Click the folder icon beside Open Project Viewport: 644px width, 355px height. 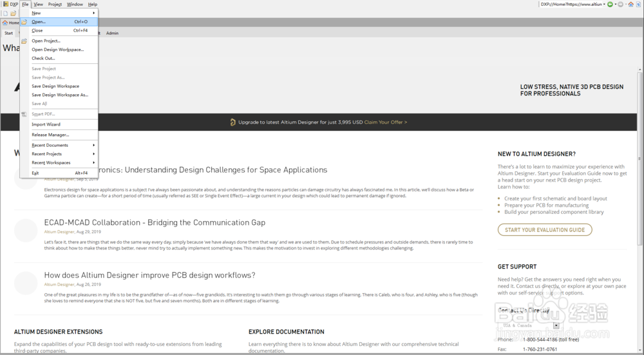(x=24, y=41)
